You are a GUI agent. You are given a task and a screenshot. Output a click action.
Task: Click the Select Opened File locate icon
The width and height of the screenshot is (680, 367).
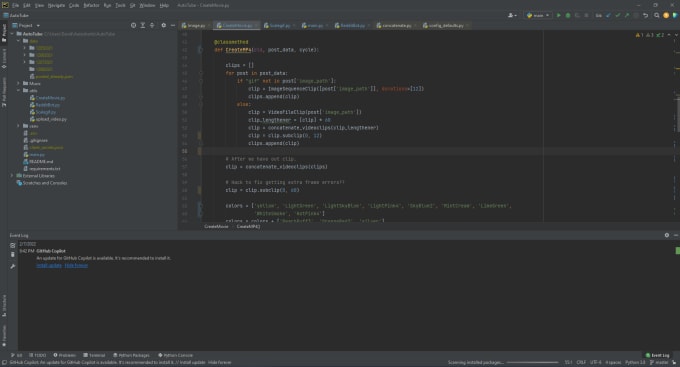(133, 26)
